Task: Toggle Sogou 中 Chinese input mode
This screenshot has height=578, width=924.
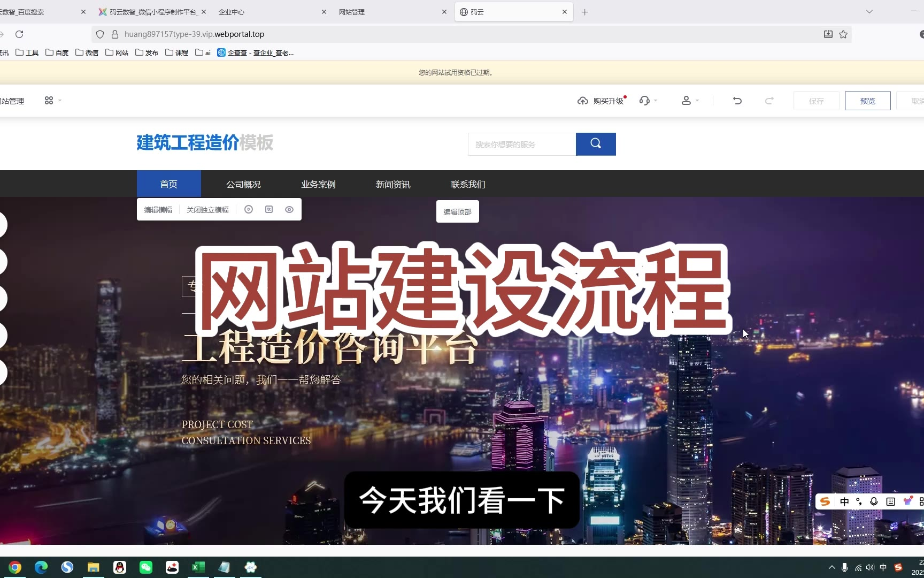Action: [x=844, y=501]
